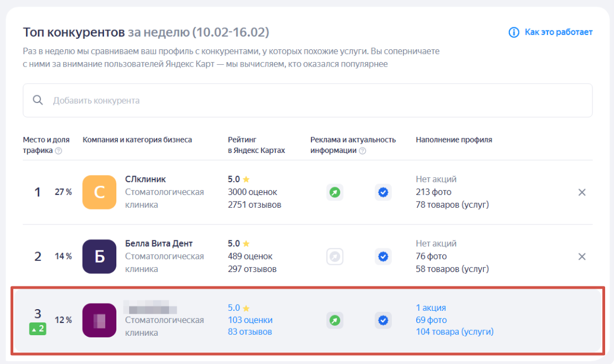614x364 pixels.
Task: Click the blue verified badge in the Белла Вита Дент row
Action: (383, 257)
